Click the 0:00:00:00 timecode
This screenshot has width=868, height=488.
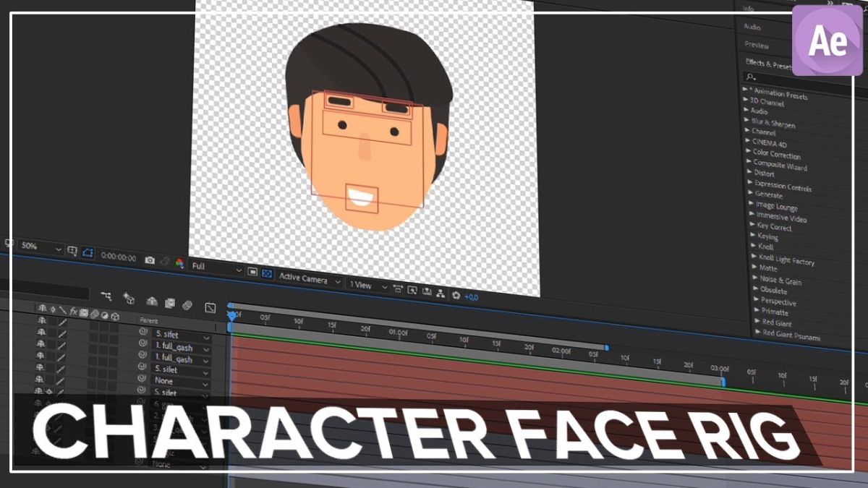[x=119, y=257]
